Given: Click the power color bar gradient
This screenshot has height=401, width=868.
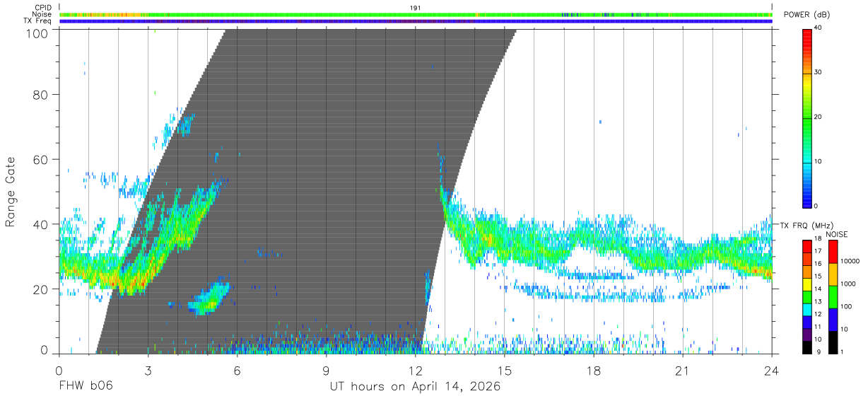Looking at the screenshot, I should pyautogui.click(x=807, y=117).
